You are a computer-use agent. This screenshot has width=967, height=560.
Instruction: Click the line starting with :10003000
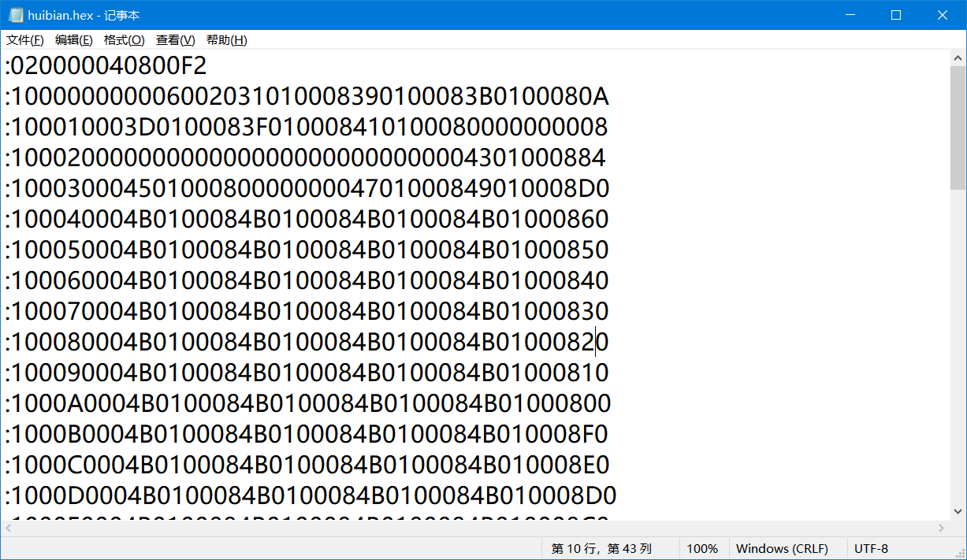point(307,188)
